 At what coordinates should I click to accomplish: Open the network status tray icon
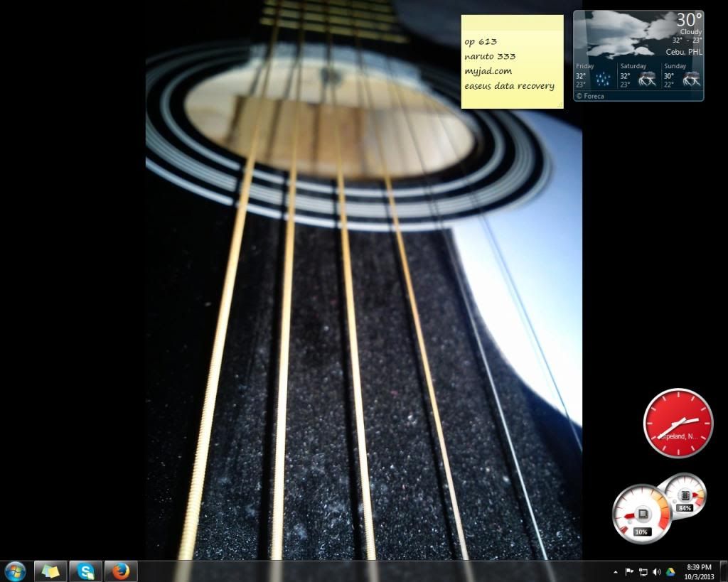[x=643, y=571]
